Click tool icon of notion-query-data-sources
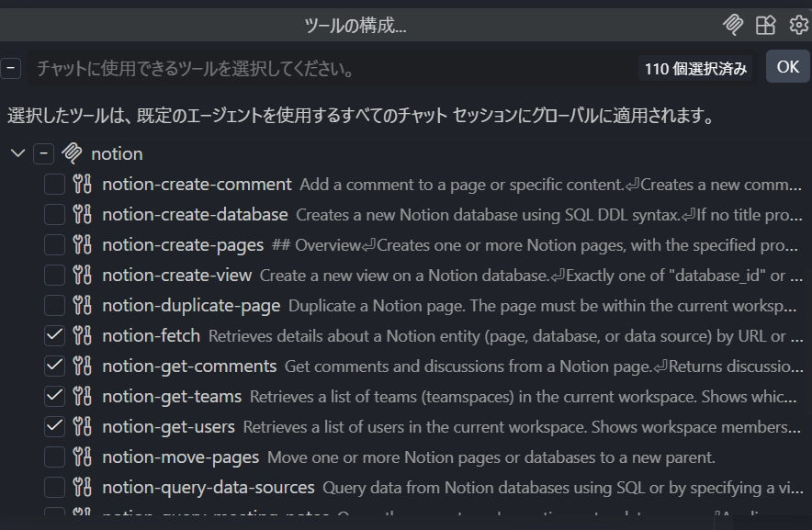 (83, 487)
